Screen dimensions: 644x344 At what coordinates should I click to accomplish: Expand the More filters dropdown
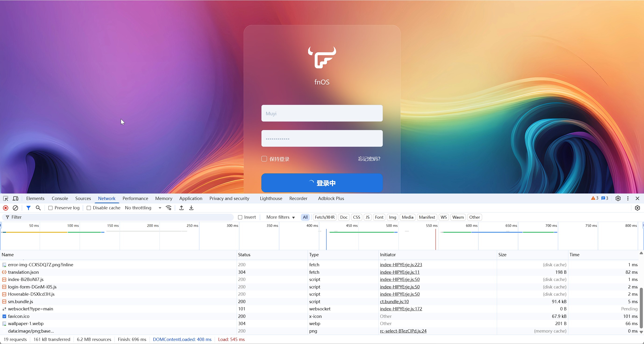pos(280,217)
